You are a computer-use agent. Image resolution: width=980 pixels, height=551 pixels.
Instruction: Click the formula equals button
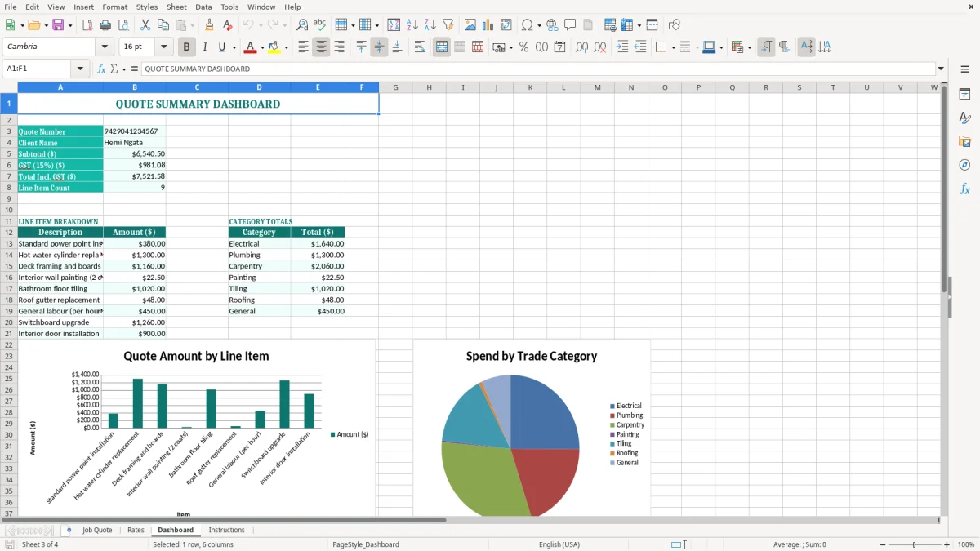[x=135, y=69]
